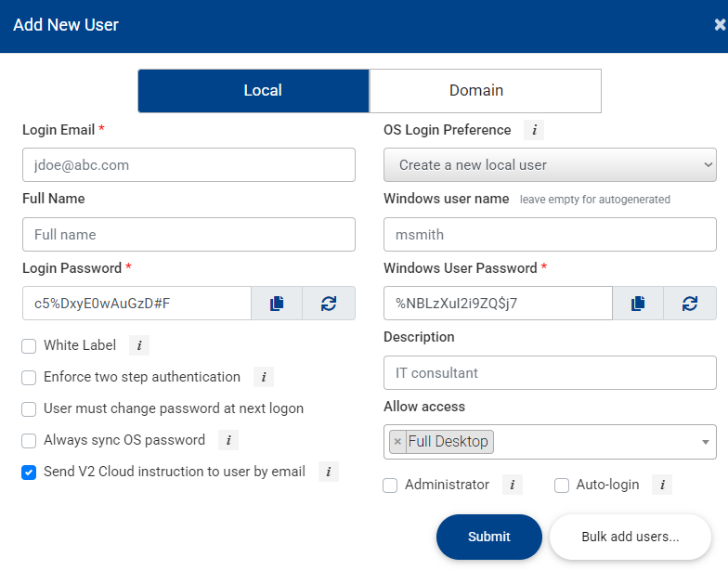Tick the Administrator checkbox

pos(390,486)
